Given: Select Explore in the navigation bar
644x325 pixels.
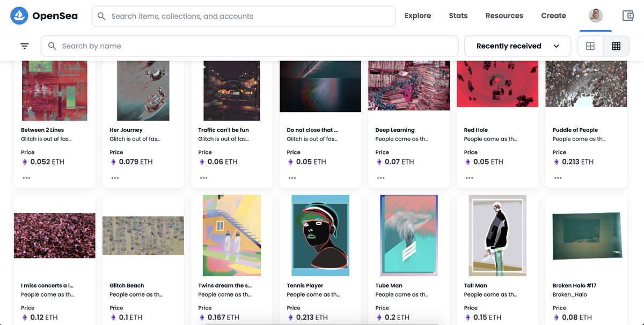Looking at the screenshot, I should click(x=418, y=15).
